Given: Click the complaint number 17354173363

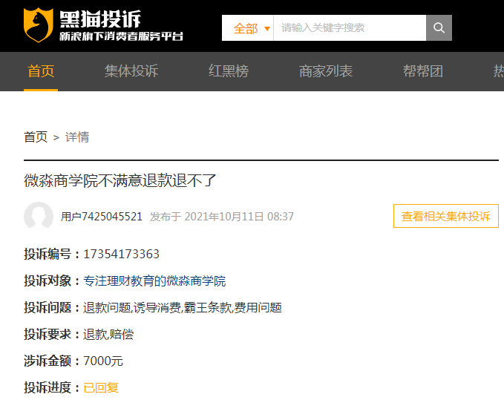Looking at the screenshot, I should (121, 255).
